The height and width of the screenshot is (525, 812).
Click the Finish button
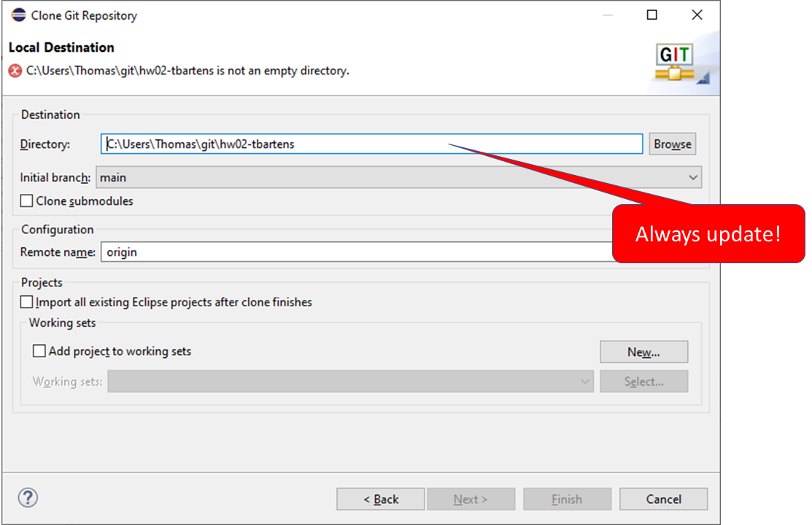567,499
